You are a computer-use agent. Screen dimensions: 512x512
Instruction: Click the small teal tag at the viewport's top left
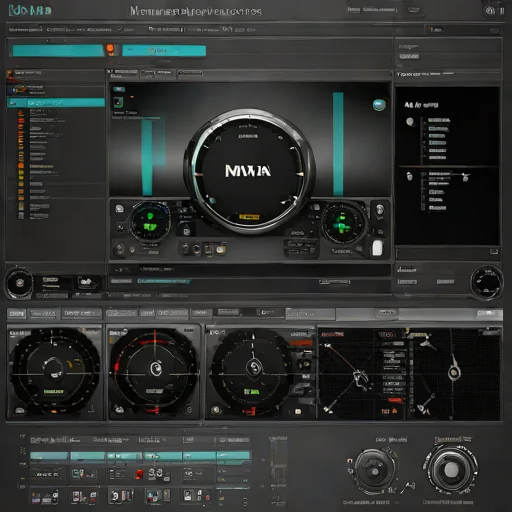tap(119, 89)
